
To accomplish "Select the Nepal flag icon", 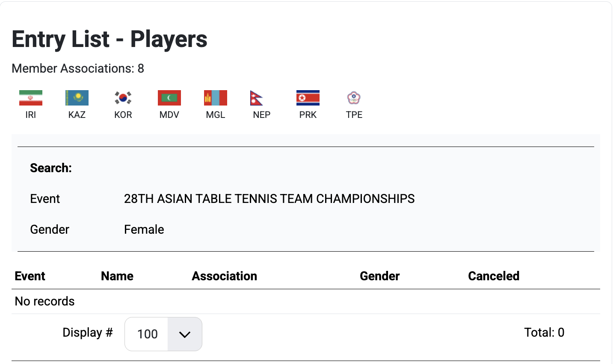I will tap(257, 98).
